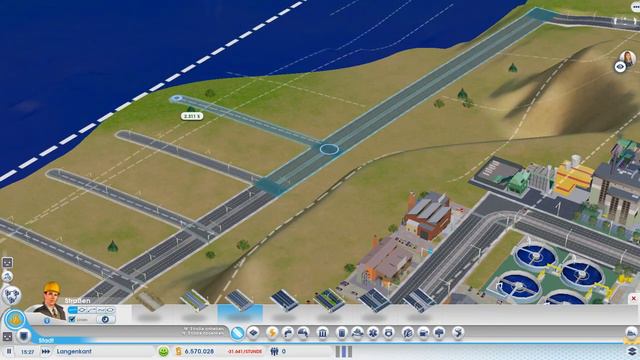The width and height of the screenshot is (640, 360).
Task: Click the red hourly income figure
Action: pyautogui.click(x=244, y=351)
